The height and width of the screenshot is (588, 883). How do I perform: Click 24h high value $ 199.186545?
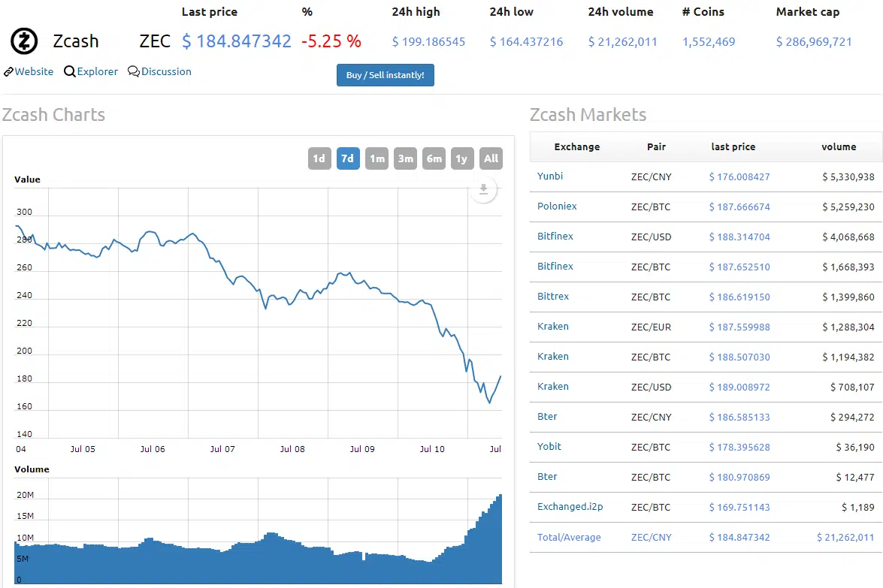[x=428, y=41]
